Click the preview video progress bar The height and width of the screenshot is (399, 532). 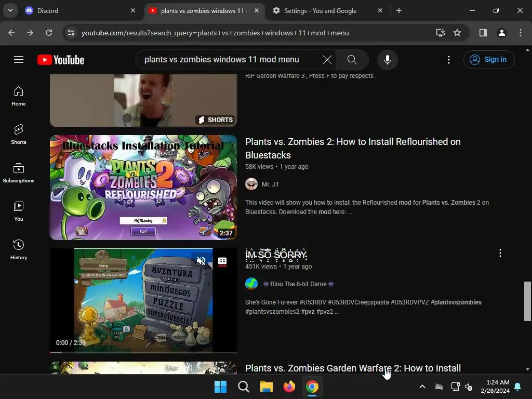[143, 352]
